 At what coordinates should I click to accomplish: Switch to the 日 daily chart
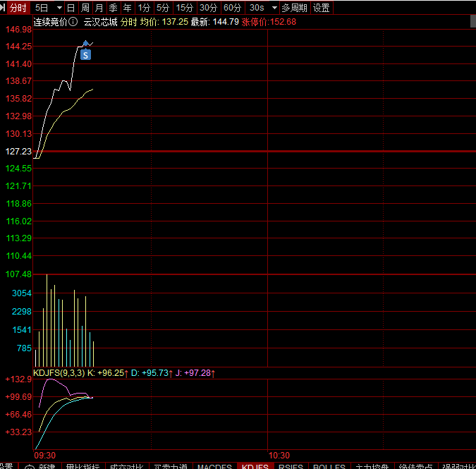[71, 8]
